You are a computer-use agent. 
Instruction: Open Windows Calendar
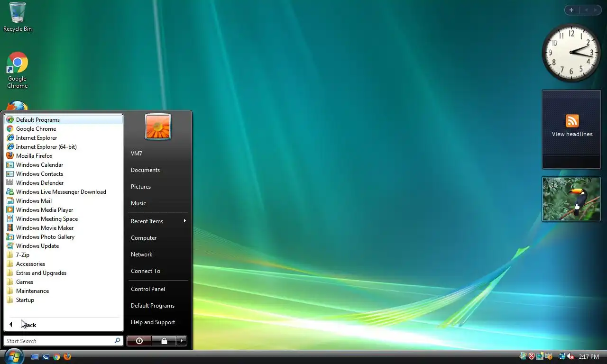point(64,165)
